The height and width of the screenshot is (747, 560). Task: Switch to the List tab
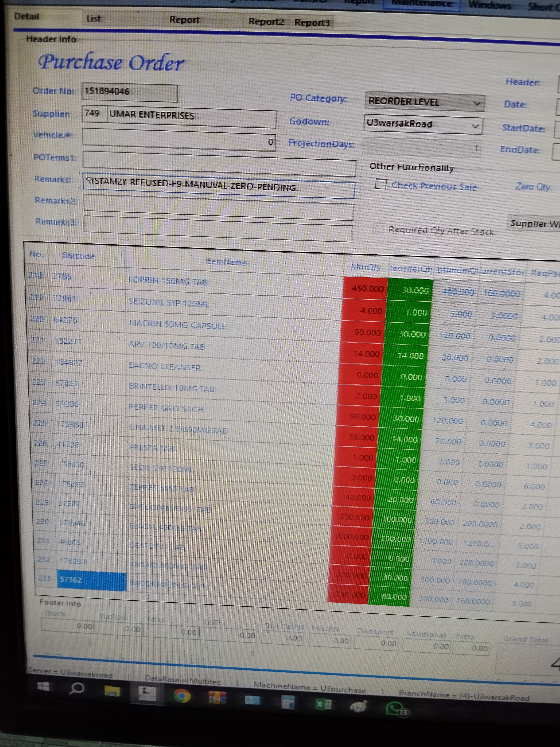[x=94, y=19]
